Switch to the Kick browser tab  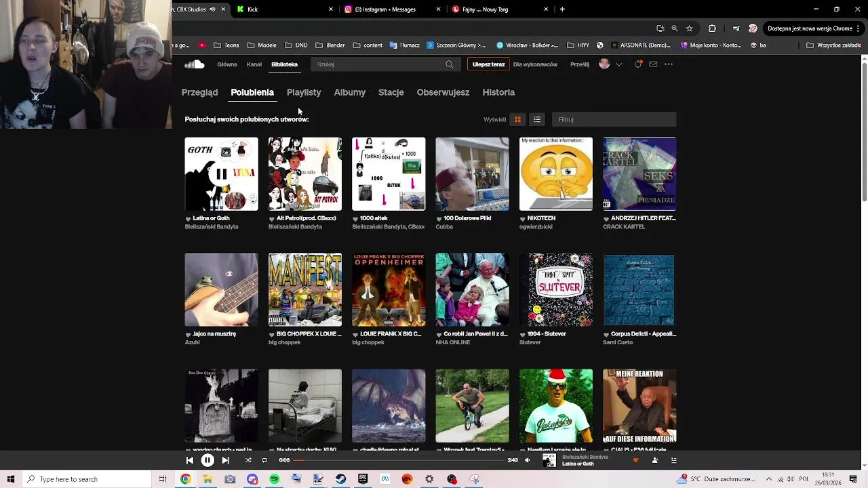pyautogui.click(x=281, y=9)
